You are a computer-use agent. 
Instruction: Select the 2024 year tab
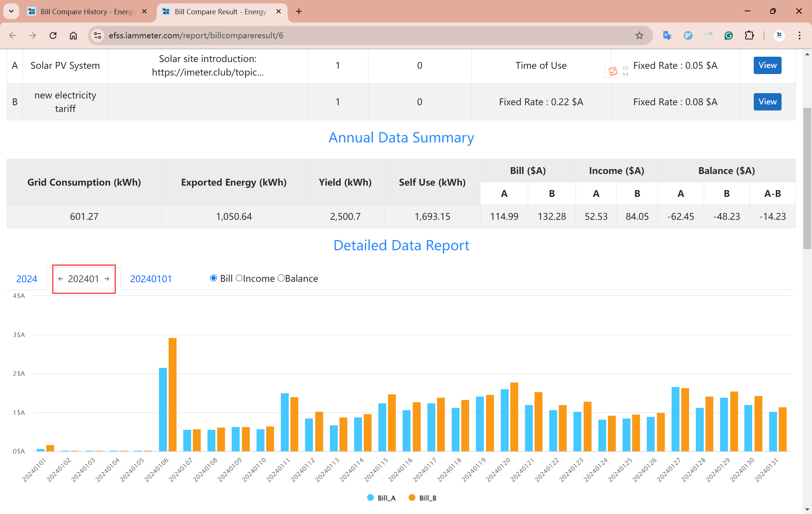click(x=27, y=279)
